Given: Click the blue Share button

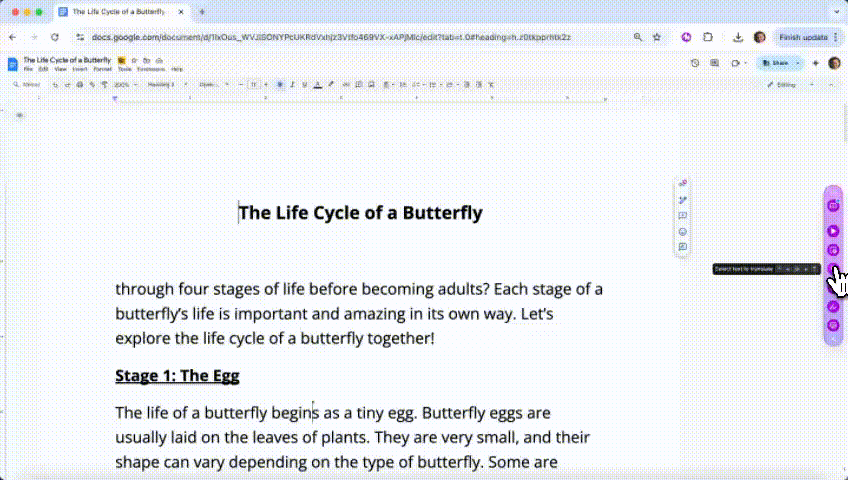Looking at the screenshot, I should click(x=775, y=63).
